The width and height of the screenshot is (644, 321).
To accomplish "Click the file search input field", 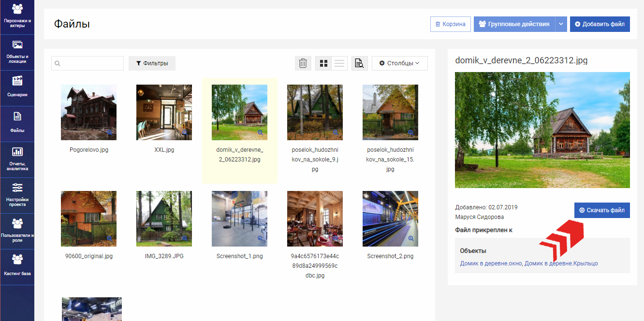I will [x=88, y=63].
